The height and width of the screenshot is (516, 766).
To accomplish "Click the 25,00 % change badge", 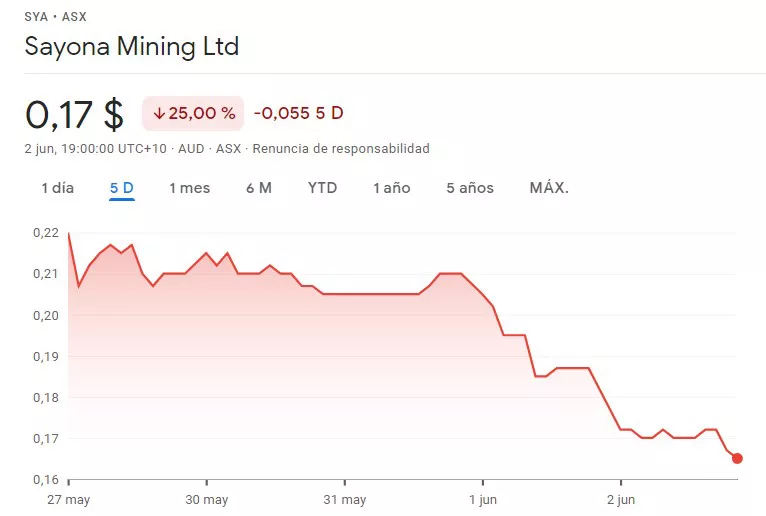I will point(193,114).
